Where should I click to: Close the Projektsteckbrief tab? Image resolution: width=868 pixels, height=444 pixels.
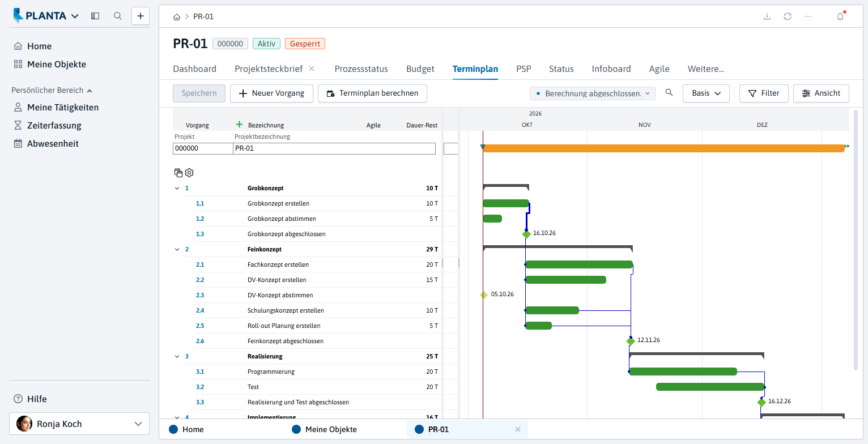point(312,69)
